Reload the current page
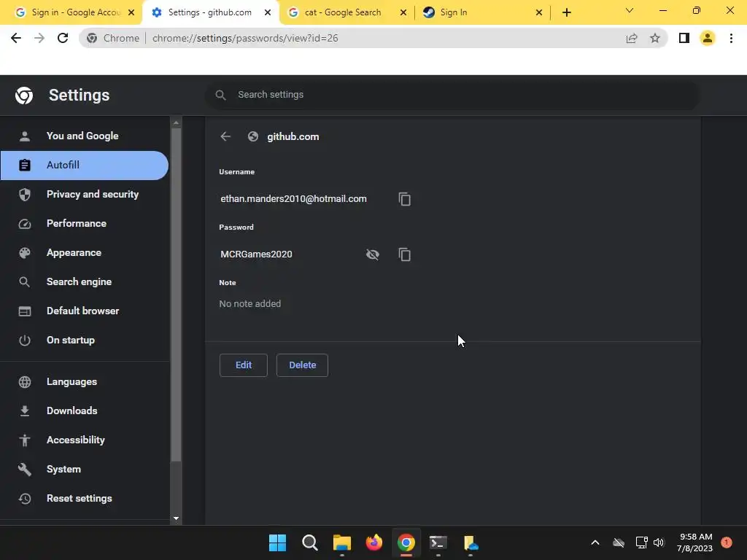This screenshot has width=747, height=560. pos(63,38)
